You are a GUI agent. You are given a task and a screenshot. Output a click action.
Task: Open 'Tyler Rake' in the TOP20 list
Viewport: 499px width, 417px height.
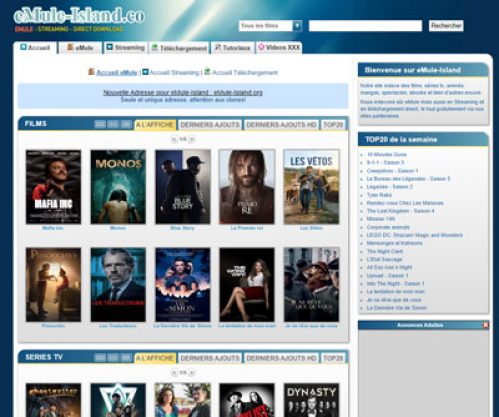[x=379, y=195]
